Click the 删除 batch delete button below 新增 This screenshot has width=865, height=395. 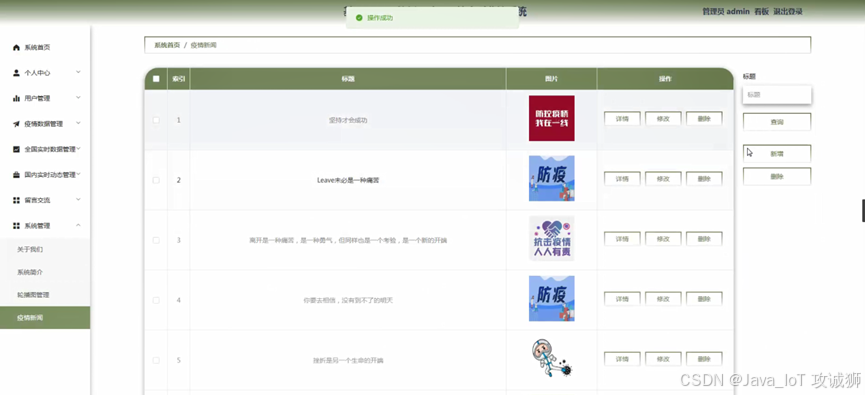point(777,177)
